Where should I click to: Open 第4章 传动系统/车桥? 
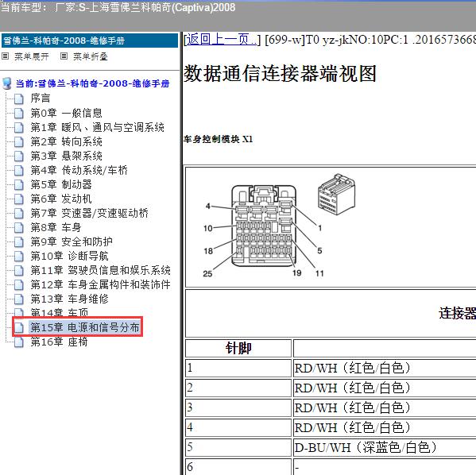(x=79, y=170)
